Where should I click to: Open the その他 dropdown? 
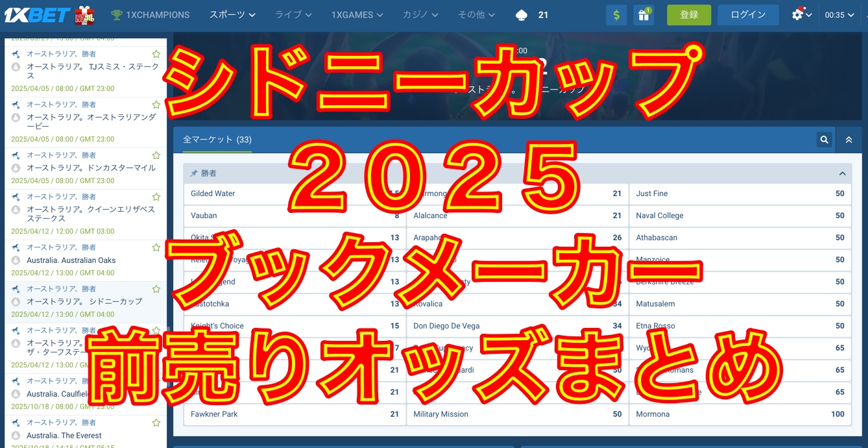point(477,14)
